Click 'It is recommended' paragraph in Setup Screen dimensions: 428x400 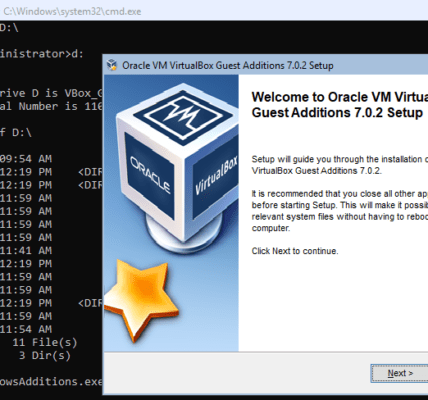point(340,211)
